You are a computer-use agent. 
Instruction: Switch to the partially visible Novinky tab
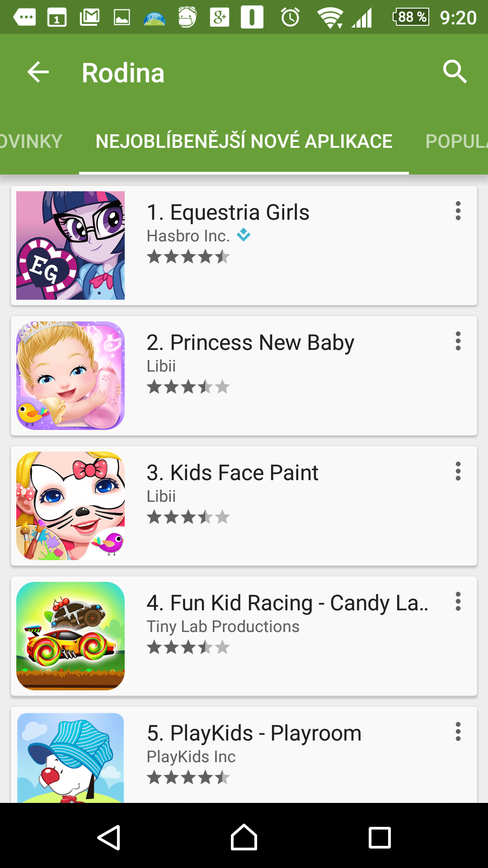[x=31, y=142]
